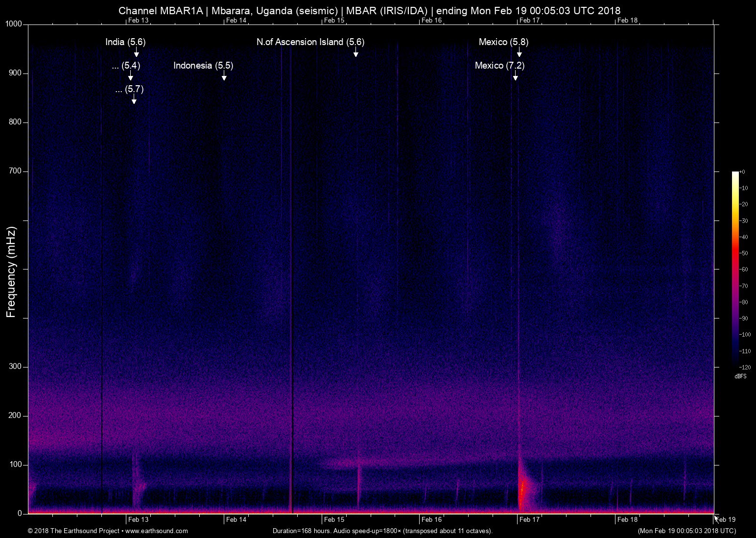
Task: Click the Feb 18 label on bottom timeline
Action: [627, 520]
